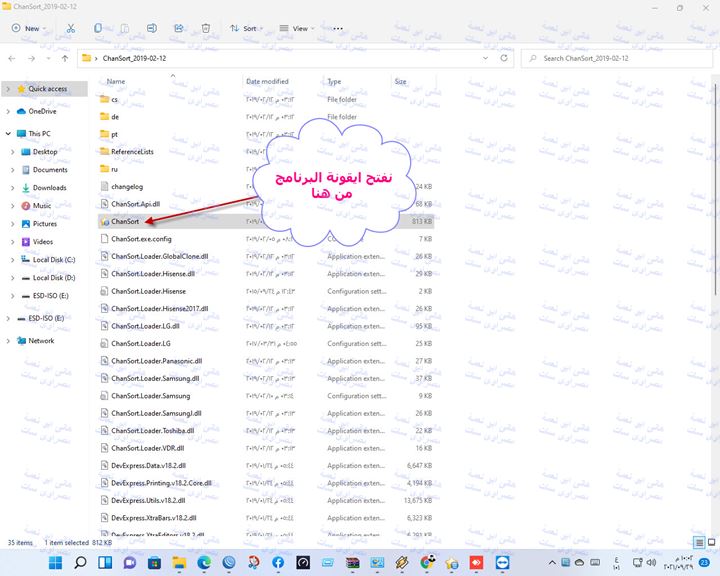This screenshot has width=720, height=576.
Task: Select the ChanSort.Loader.LG.dll file
Action: click(x=145, y=326)
